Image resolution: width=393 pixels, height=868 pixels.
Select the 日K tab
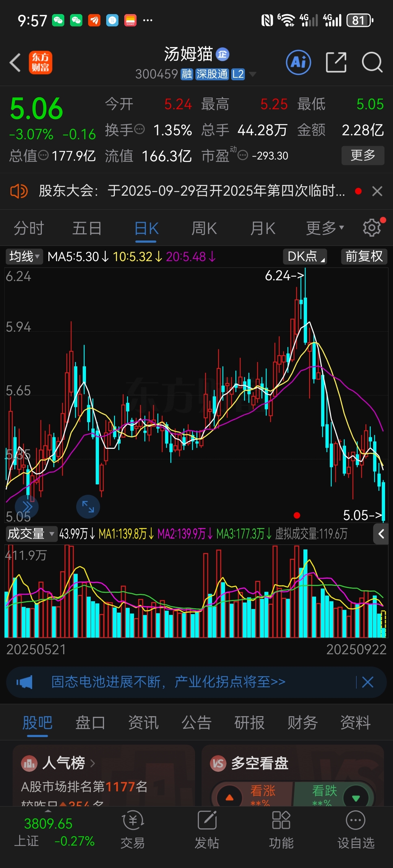[146, 228]
